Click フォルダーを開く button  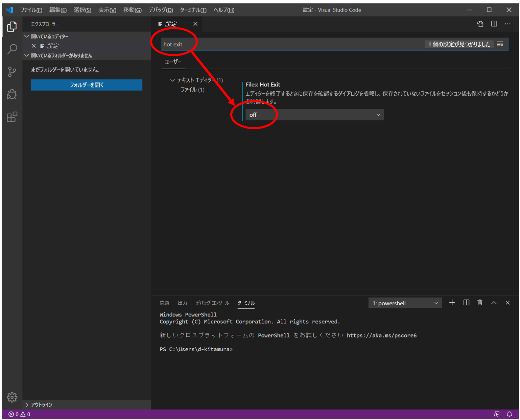(x=87, y=85)
